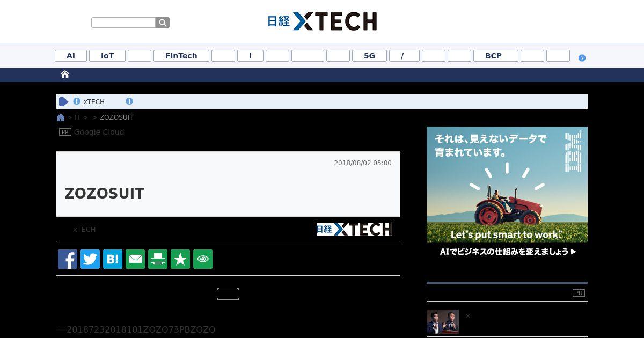
Task: Open the IT breadcrumb link
Action: coord(77,117)
